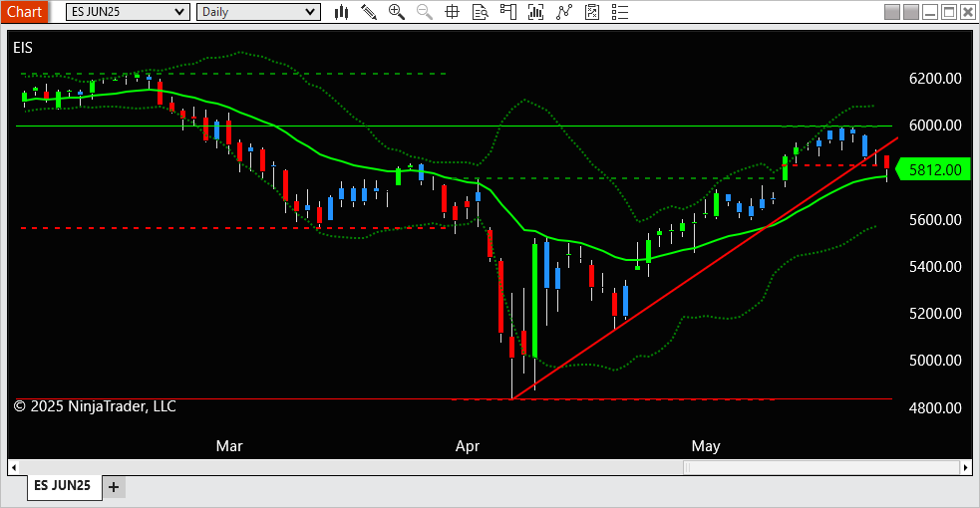The height and width of the screenshot is (508, 980).
Task: Click the first gray window link button
Action: (x=892, y=12)
